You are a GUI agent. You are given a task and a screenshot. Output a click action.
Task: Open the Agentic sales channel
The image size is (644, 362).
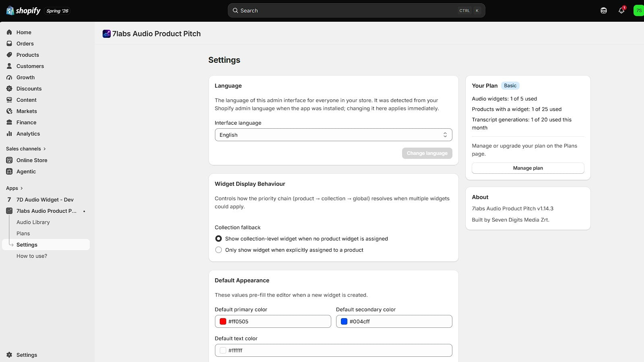coord(26,171)
